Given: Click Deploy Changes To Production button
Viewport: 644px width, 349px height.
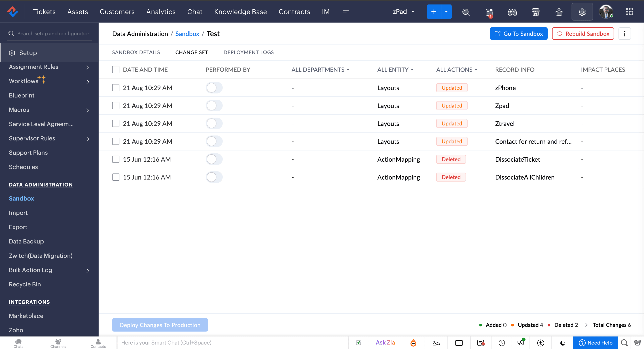Looking at the screenshot, I should click(160, 325).
